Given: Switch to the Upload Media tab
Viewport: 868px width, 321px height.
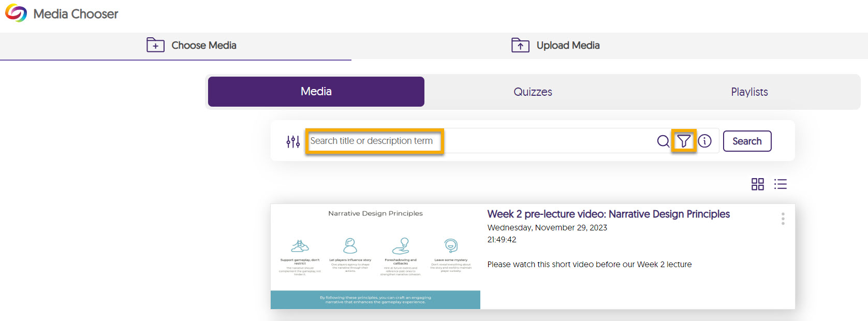Looking at the screenshot, I should pos(555,46).
